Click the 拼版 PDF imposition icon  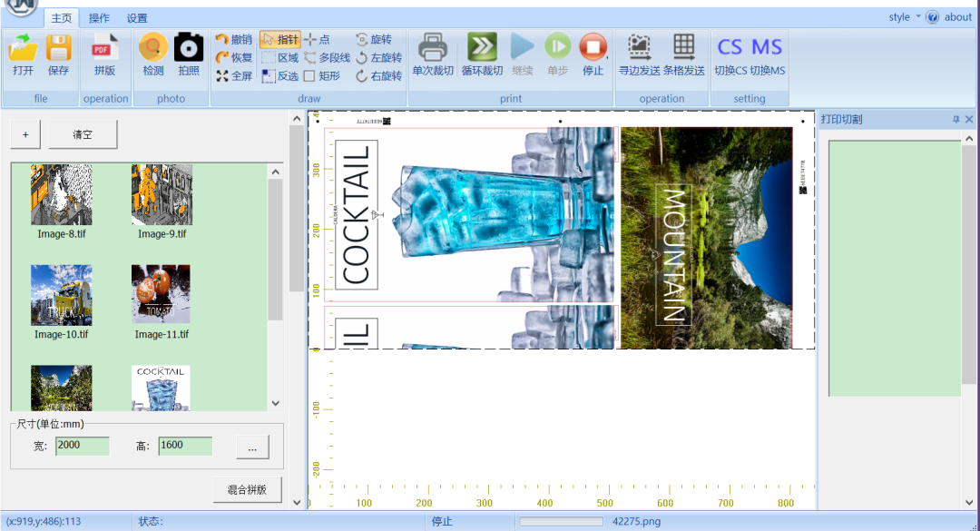[x=105, y=48]
